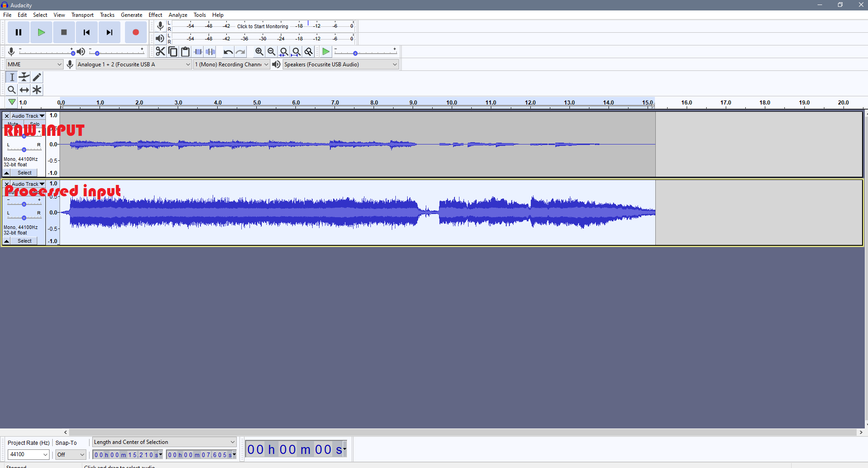The width and height of the screenshot is (868, 468).
Task: Click the Zoom toggle icon
Action: (x=309, y=52)
